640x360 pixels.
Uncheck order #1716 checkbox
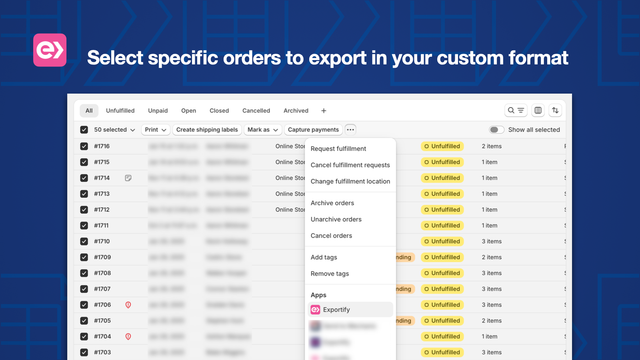click(84, 146)
